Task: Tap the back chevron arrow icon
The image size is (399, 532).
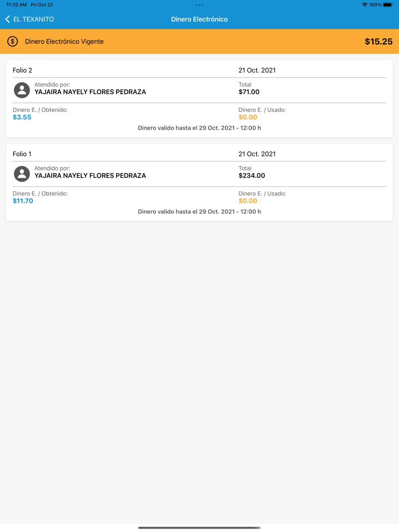Action: (x=8, y=19)
